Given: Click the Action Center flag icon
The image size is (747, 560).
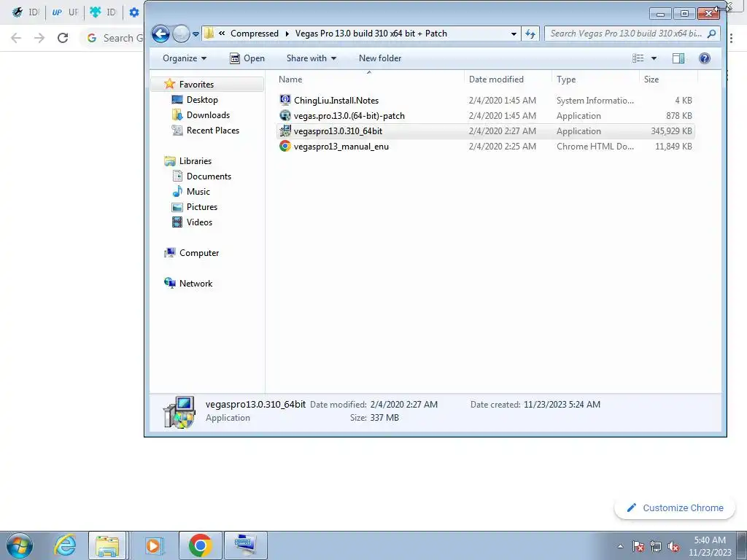Looking at the screenshot, I should pyautogui.click(x=638, y=546).
